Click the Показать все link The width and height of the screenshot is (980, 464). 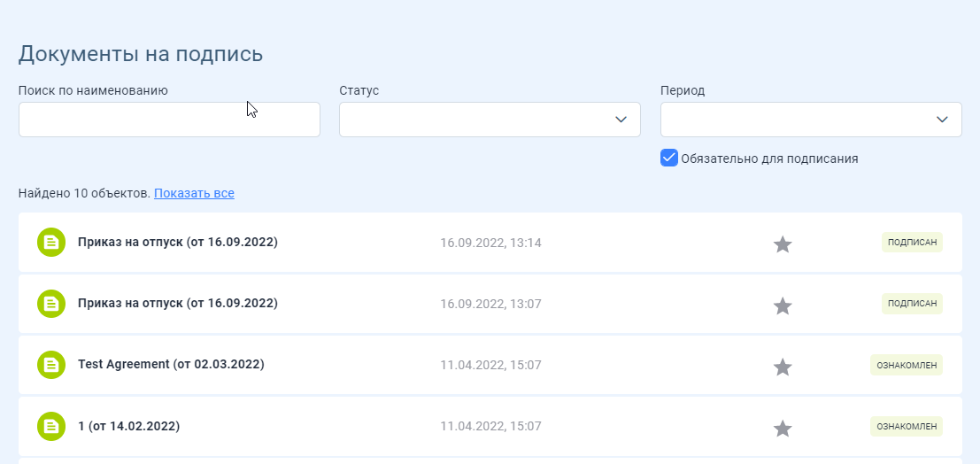(x=194, y=193)
